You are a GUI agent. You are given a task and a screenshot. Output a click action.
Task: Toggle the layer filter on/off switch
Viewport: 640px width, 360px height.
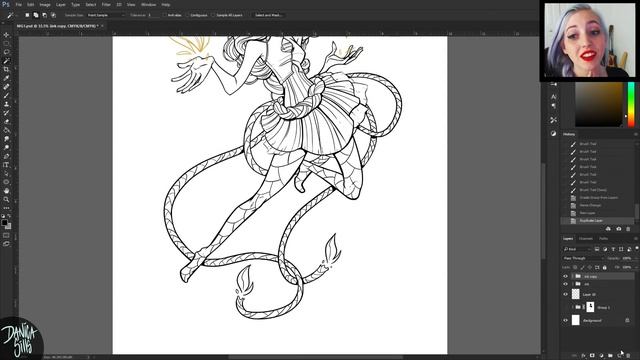[x=636, y=248]
